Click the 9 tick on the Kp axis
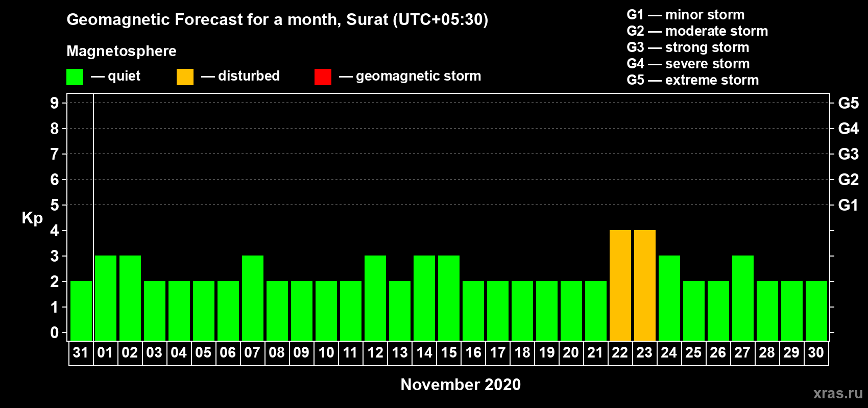 coord(55,103)
